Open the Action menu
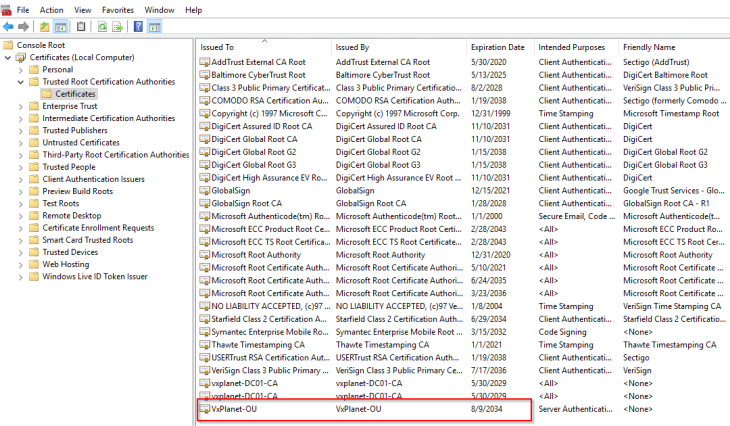 (x=51, y=9)
